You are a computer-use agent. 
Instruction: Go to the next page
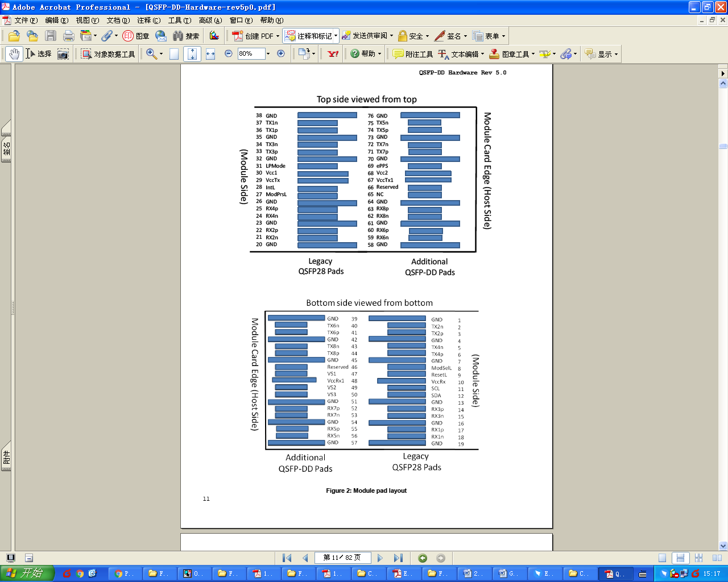pyautogui.click(x=380, y=558)
